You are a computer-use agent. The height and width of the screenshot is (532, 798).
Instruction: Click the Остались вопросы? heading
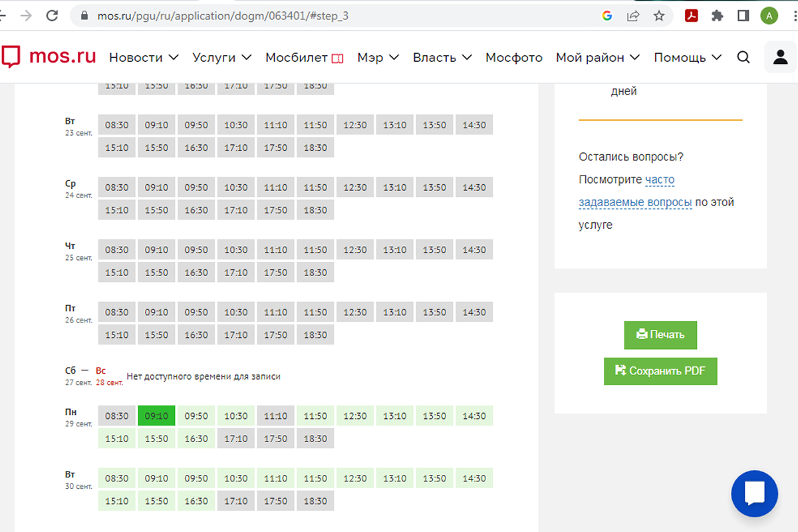[631, 157]
